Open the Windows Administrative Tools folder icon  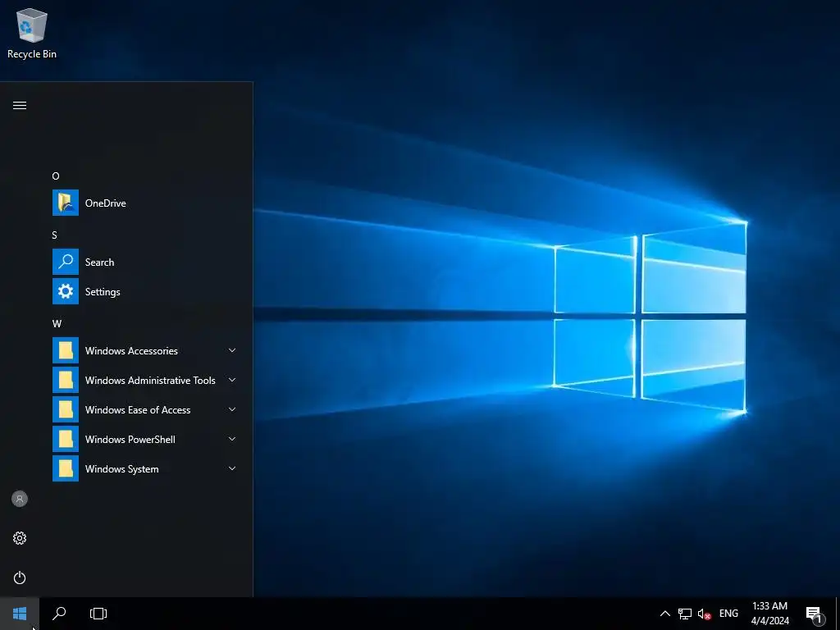pos(66,380)
